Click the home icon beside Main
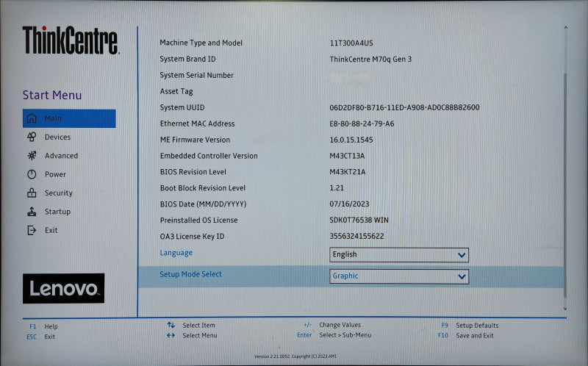 tap(32, 118)
